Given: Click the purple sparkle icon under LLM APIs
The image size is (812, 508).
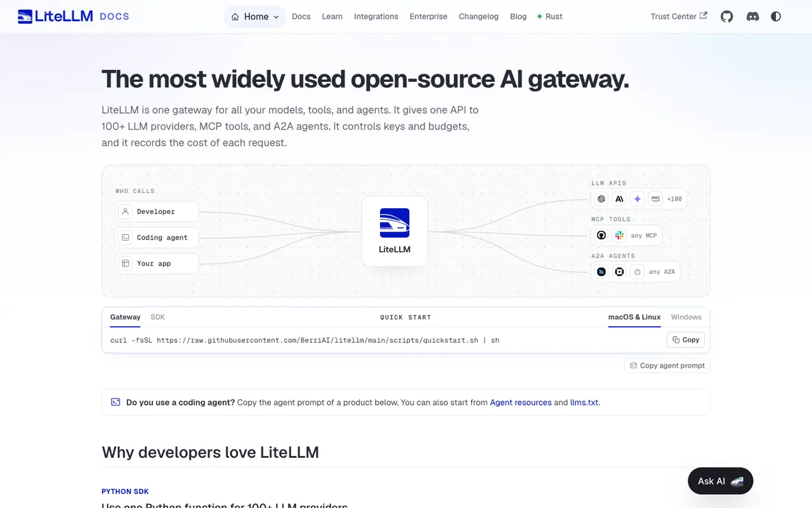Looking at the screenshot, I should (x=638, y=199).
